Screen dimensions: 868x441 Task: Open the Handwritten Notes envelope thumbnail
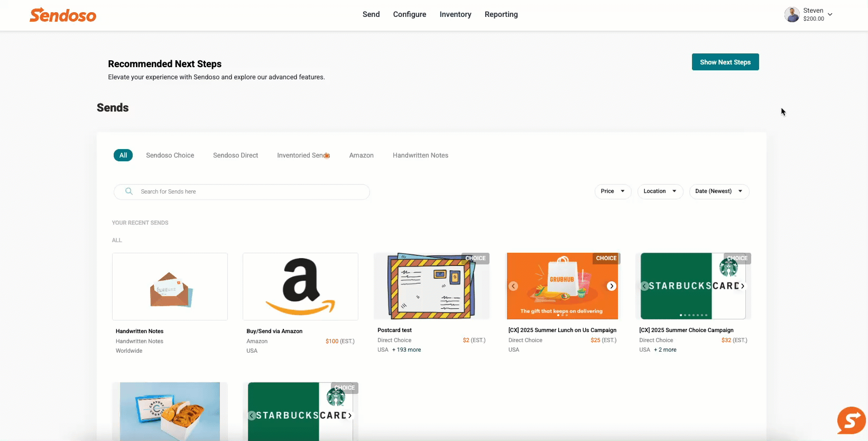[170, 287]
